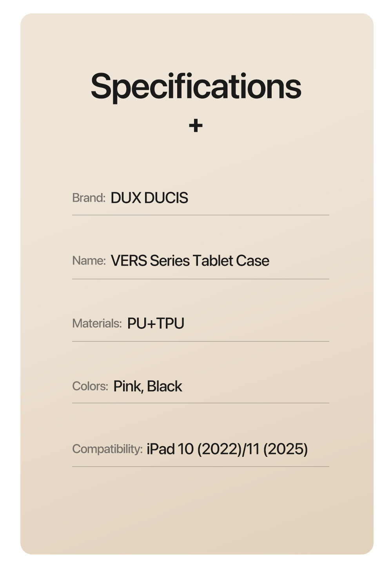The width and height of the screenshot is (392, 569).
Task: Select the Name label
Action: (x=89, y=261)
